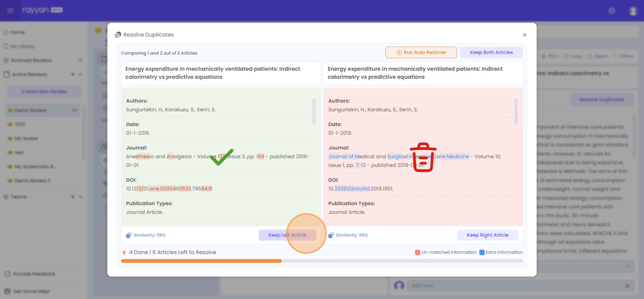
Task: Click right article date 01-1-2019
Action: tap(340, 133)
